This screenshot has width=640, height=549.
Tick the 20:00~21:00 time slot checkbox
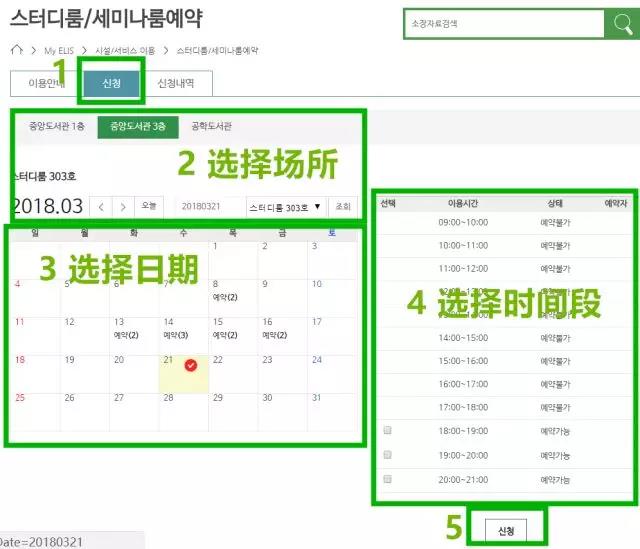pyautogui.click(x=387, y=479)
